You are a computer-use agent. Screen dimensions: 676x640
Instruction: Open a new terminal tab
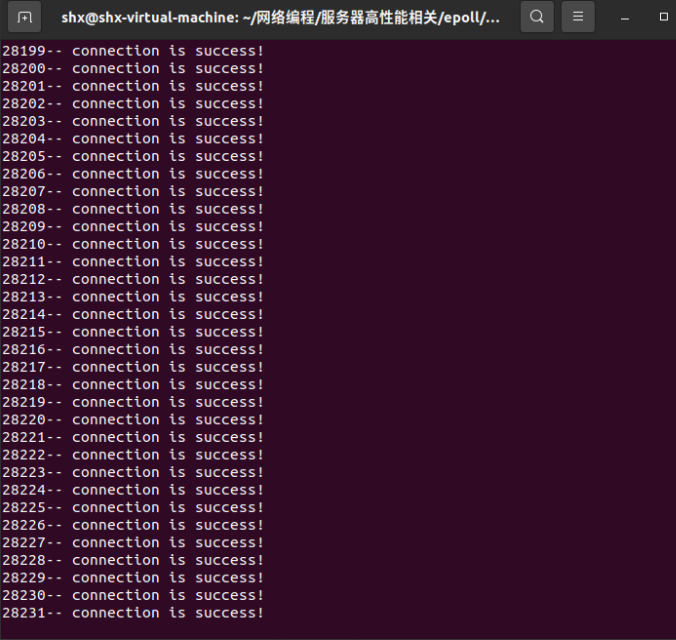(25, 17)
